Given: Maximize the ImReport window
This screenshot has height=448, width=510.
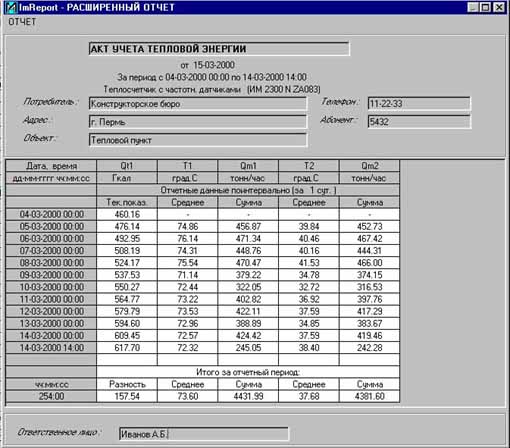Looking at the screenshot, I should click(485, 7).
